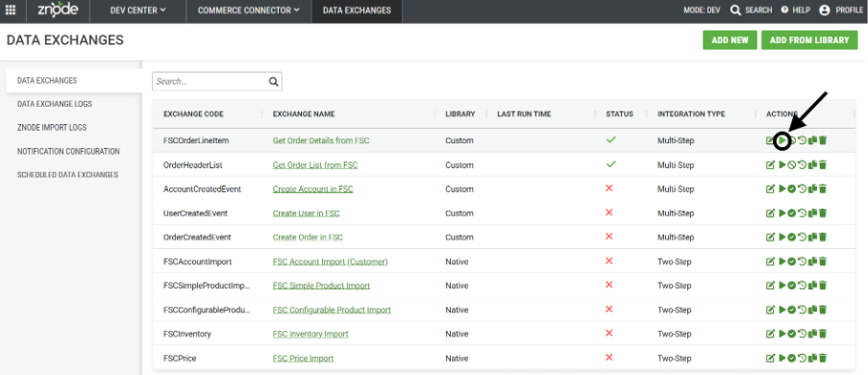
Task: Open FSC Price Import link
Action: [304, 359]
